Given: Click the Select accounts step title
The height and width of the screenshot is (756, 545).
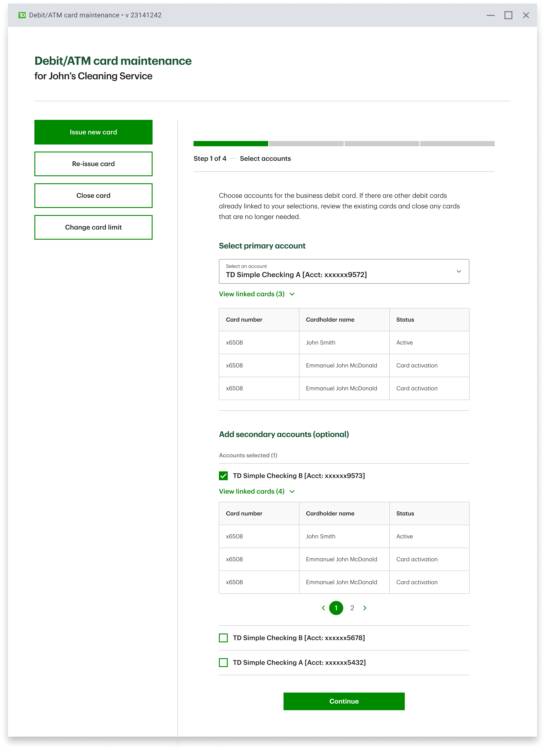Looking at the screenshot, I should point(265,158).
